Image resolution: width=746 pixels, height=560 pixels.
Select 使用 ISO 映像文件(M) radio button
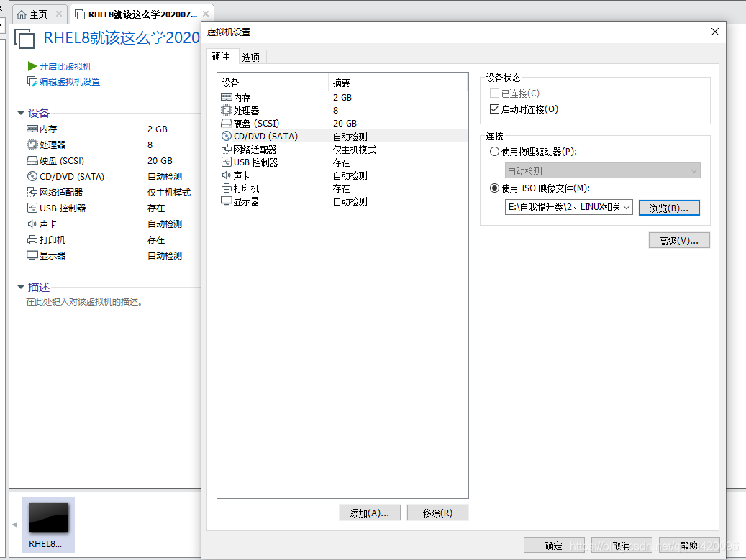click(x=494, y=188)
